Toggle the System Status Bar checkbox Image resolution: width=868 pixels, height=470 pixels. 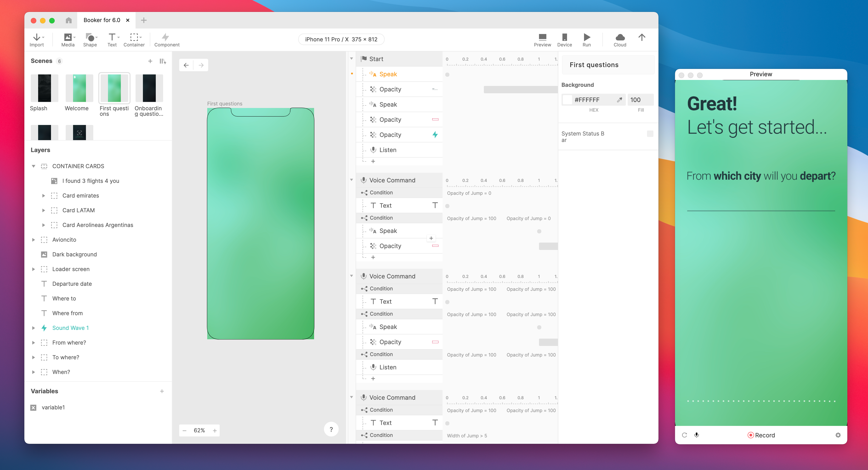[x=650, y=134]
